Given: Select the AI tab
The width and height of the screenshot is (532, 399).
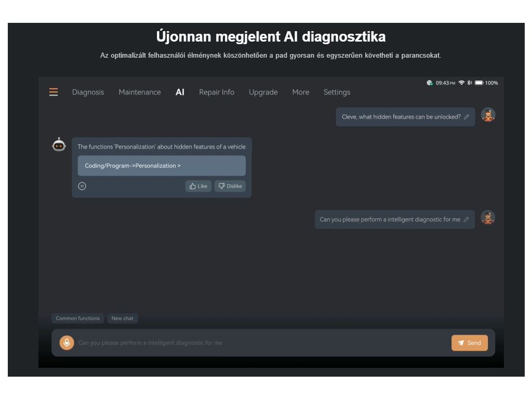Looking at the screenshot, I should (180, 92).
